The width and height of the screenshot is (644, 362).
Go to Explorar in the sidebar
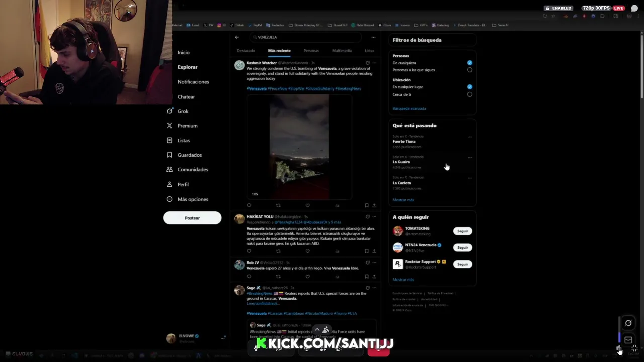pyautogui.click(x=187, y=67)
